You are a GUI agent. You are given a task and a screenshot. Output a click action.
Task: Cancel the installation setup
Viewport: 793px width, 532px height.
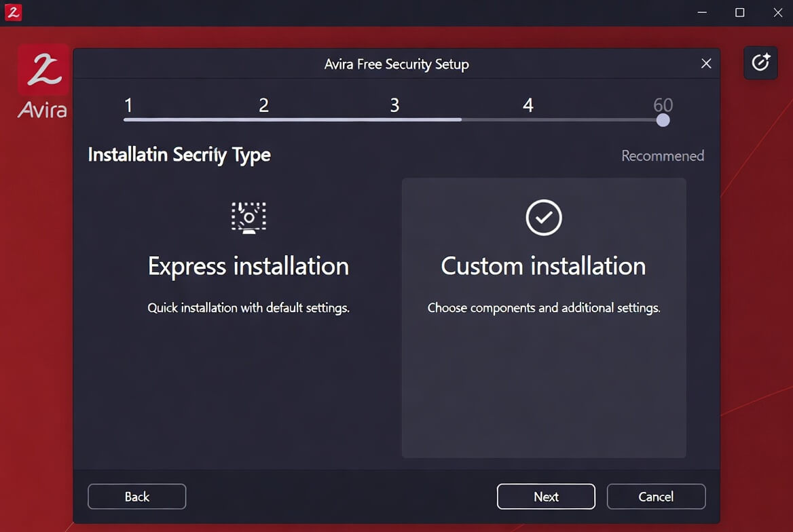[x=656, y=497]
